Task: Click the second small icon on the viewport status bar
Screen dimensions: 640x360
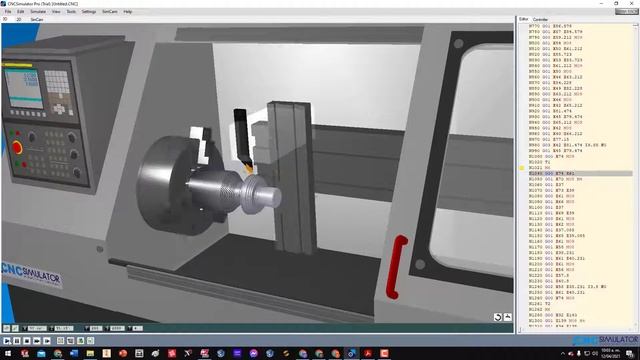Action: pyautogui.click(x=15, y=328)
